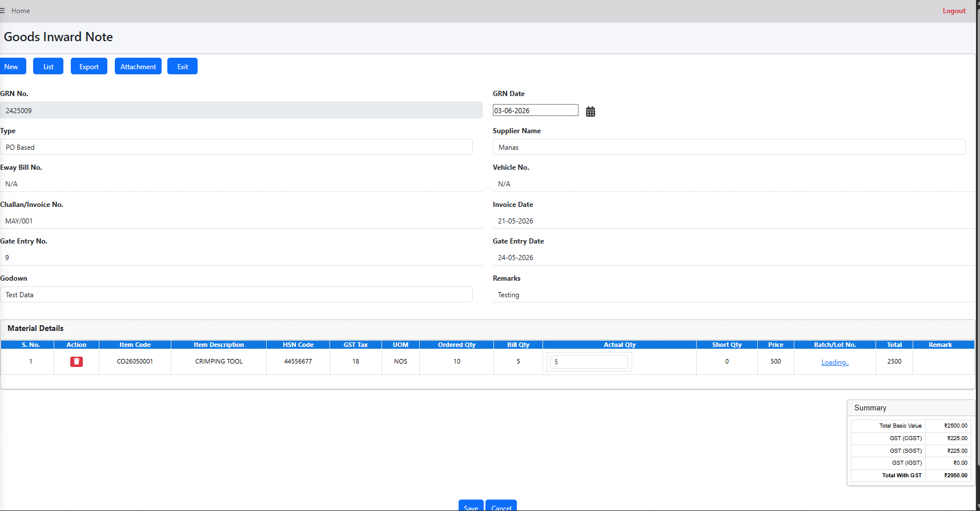The image size is (980, 511).
Task: Open the List view button
Action: [49, 66]
